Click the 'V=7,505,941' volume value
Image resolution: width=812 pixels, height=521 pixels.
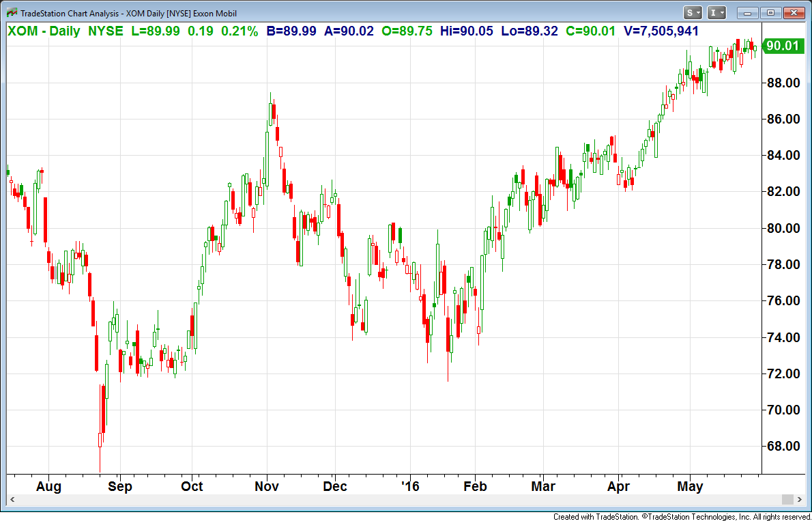(x=661, y=31)
